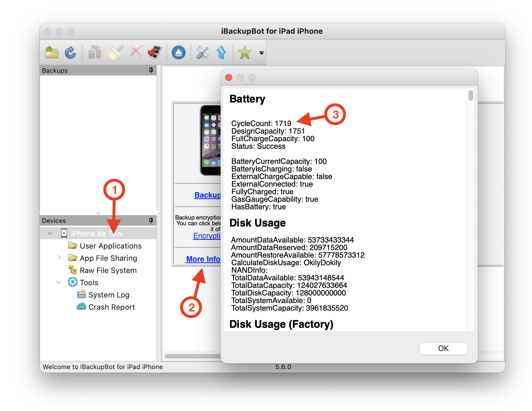The image size is (532, 411).
Task: Collapse the Tools tree node
Action: click(59, 282)
